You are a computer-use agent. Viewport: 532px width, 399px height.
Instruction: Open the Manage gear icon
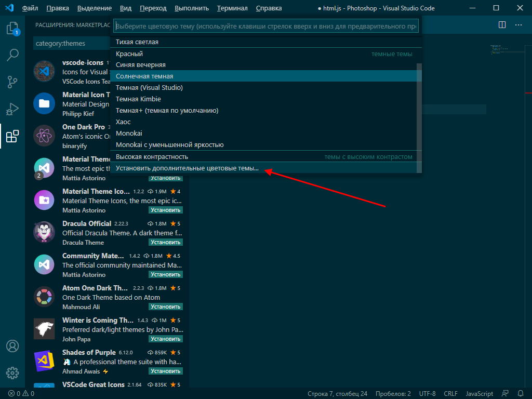[x=12, y=373]
